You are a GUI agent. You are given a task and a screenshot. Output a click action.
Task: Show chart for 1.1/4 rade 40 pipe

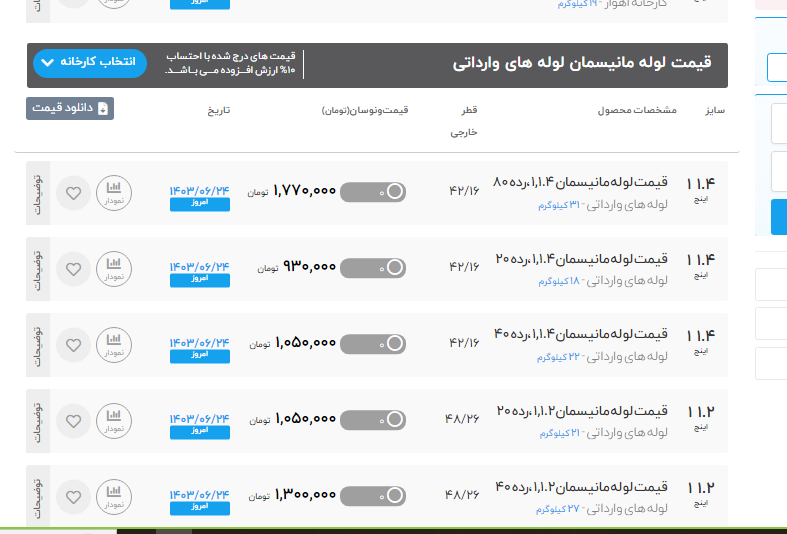point(114,344)
